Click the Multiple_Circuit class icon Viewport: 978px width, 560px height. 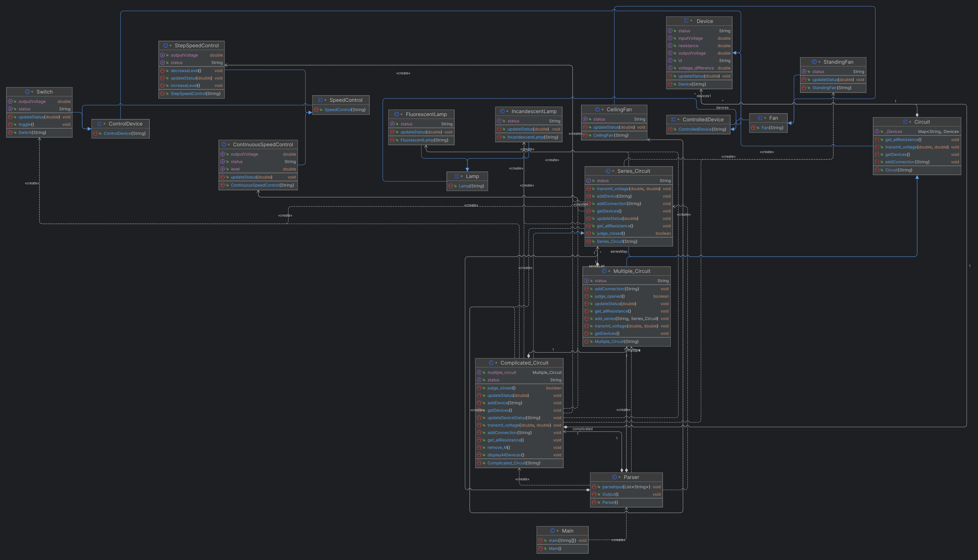[x=604, y=271]
